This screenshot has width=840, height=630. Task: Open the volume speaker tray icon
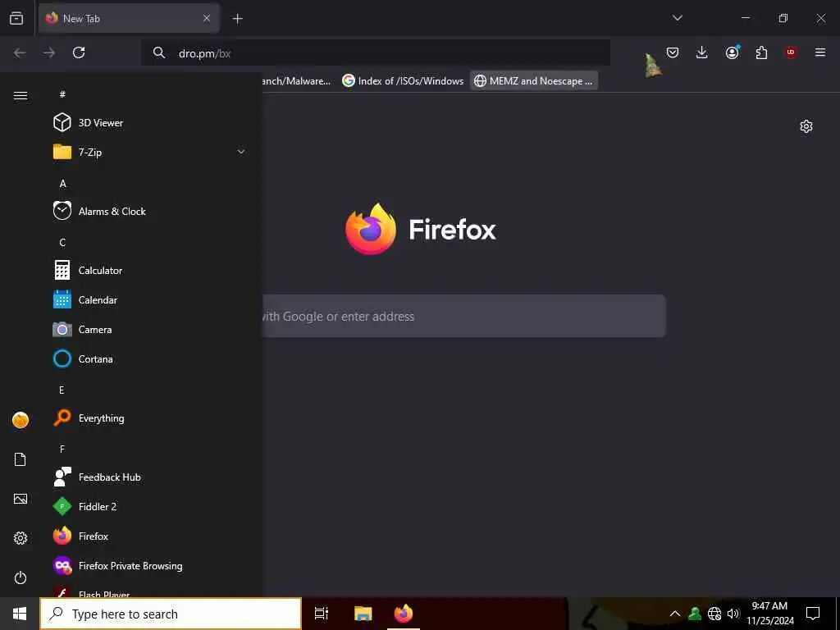coord(733,614)
